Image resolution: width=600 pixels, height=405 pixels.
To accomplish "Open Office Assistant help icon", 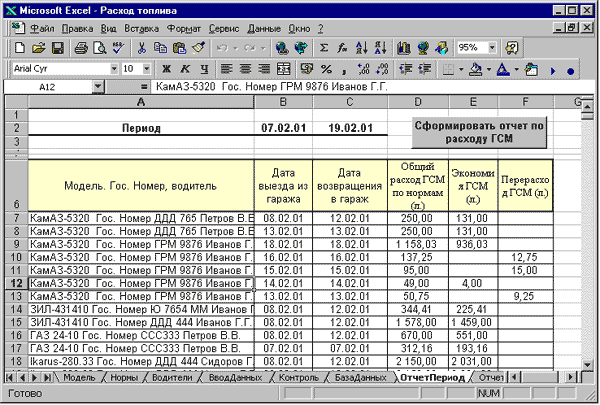I will coord(512,48).
